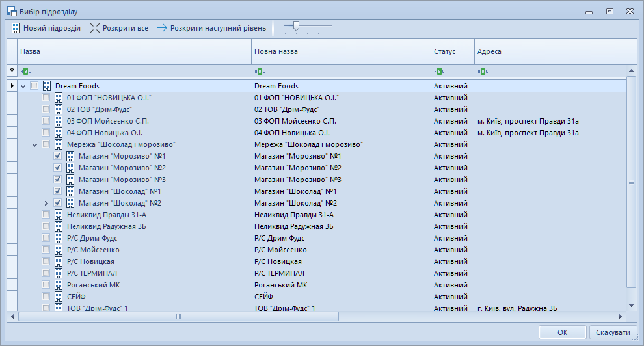Click the zoom slider handle in toolbar
The width and height of the screenshot is (644, 346).
[x=296, y=26]
